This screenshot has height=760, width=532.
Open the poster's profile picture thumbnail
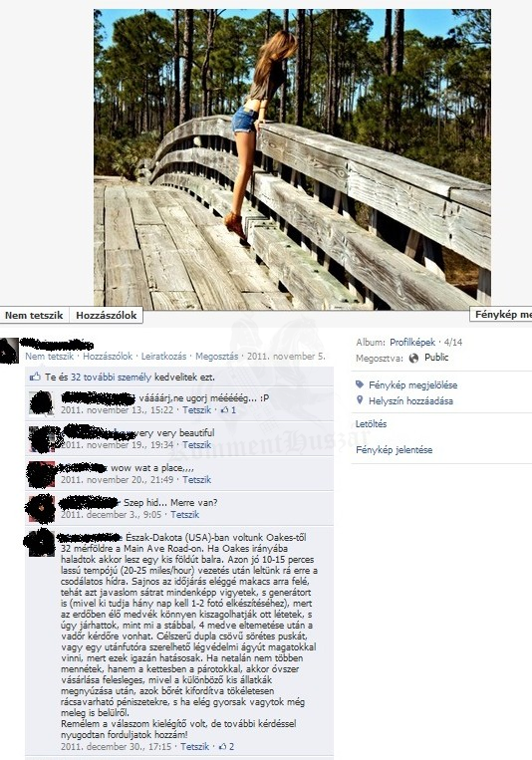(x=9, y=351)
